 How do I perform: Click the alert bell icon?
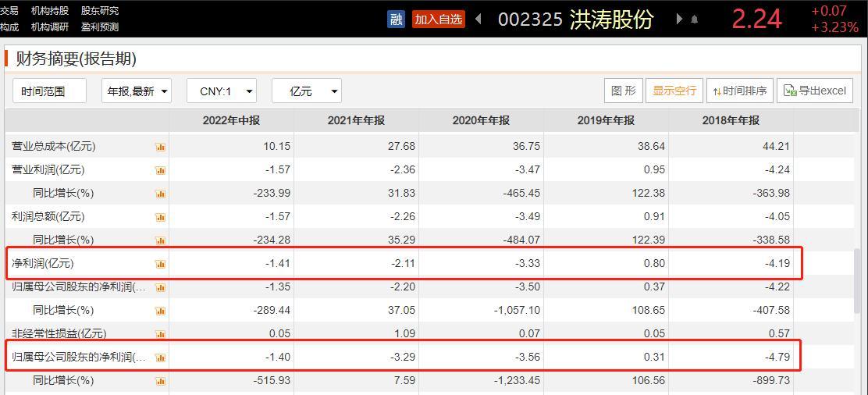click(x=695, y=20)
